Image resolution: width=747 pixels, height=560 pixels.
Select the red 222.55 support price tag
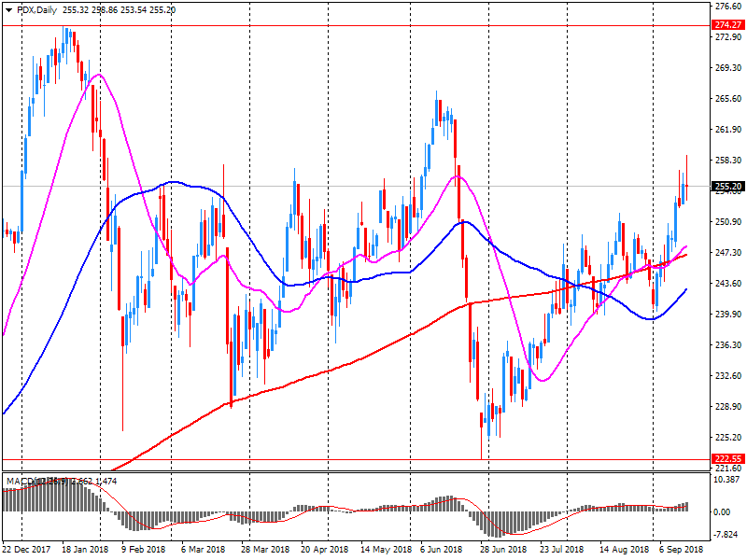click(728, 458)
